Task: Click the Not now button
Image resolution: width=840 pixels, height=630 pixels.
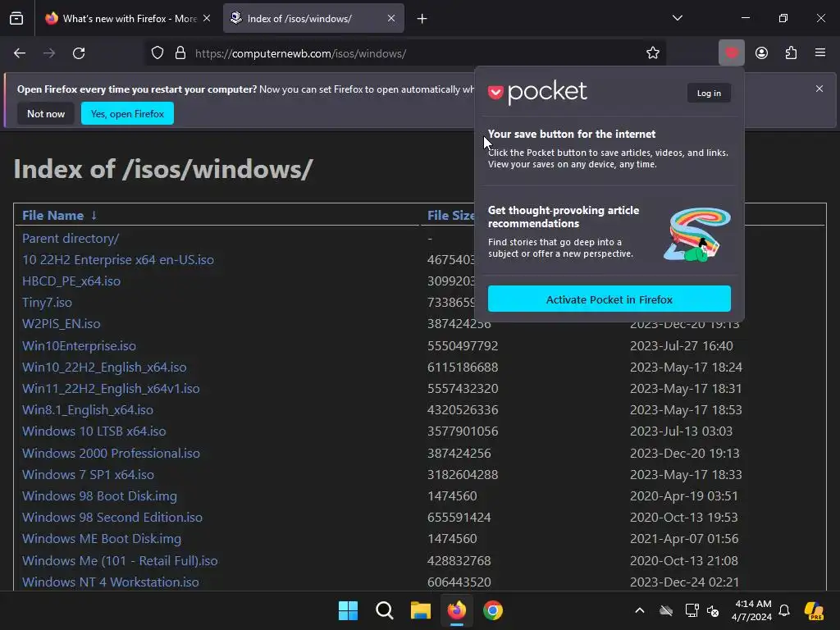Action: (46, 113)
